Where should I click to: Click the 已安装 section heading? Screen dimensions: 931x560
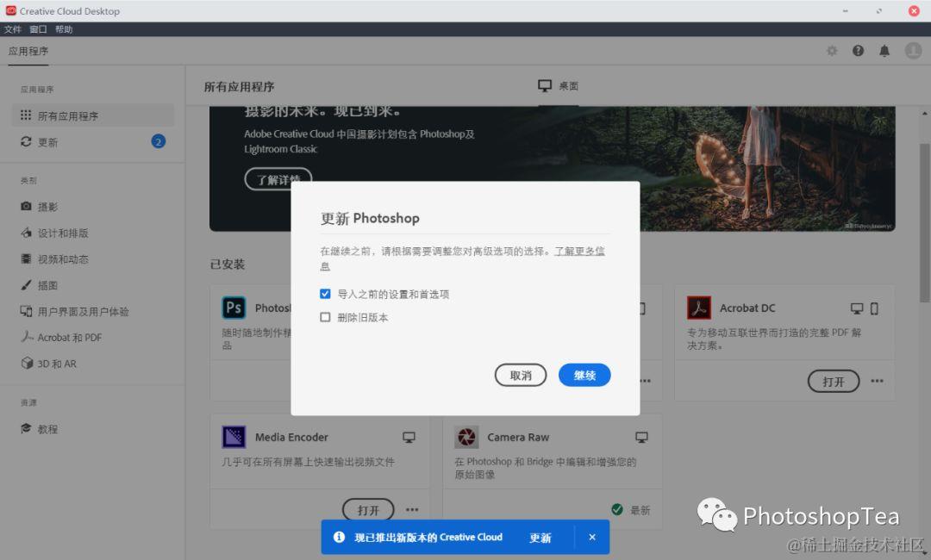(228, 264)
